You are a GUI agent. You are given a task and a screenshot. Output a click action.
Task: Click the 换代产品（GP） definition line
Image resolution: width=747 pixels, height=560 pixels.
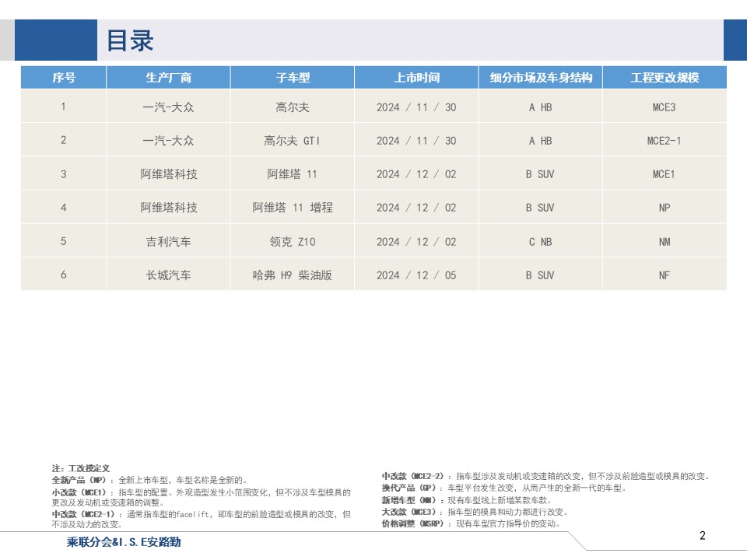[x=504, y=488]
